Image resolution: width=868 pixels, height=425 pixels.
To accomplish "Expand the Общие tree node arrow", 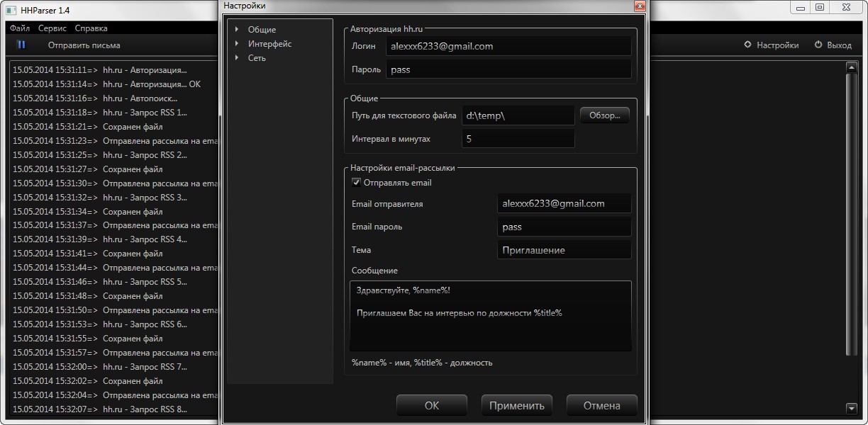I will point(237,30).
